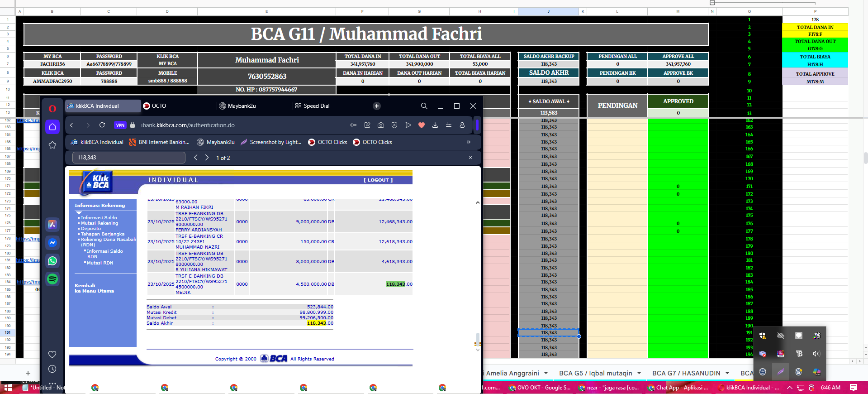Open dropdown arrow for BCA G5 sheet tab
The width and height of the screenshot is (868, 394).
(639, 373)
